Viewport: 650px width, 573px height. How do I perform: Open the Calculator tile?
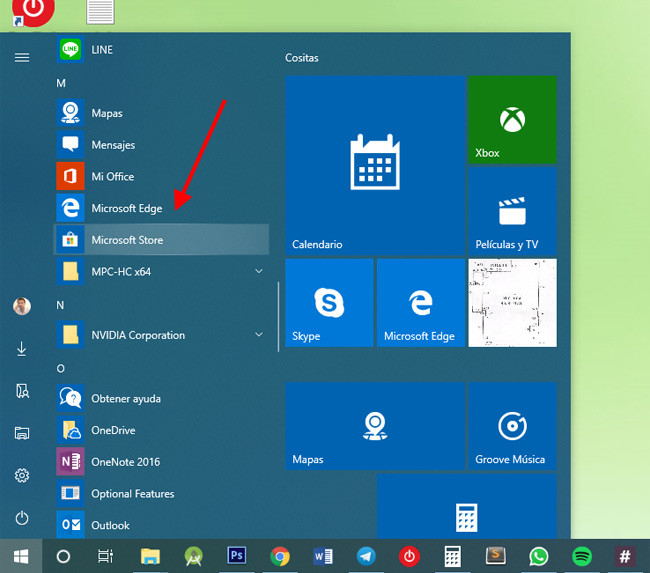[467, 506]
